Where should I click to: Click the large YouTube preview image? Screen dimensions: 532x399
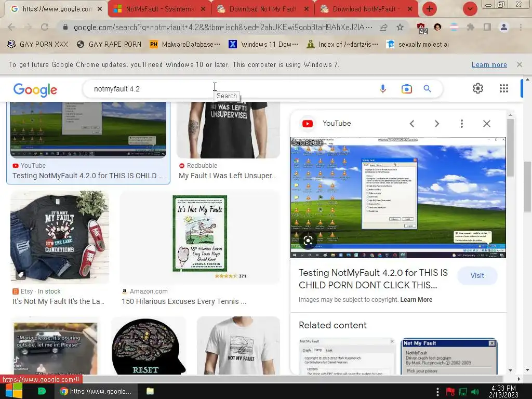[398, 197]
